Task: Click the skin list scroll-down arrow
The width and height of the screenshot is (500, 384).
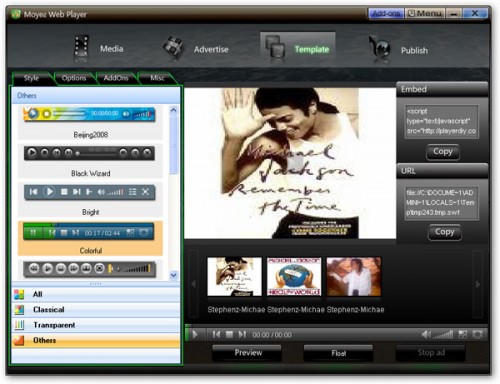Action: 173,275
